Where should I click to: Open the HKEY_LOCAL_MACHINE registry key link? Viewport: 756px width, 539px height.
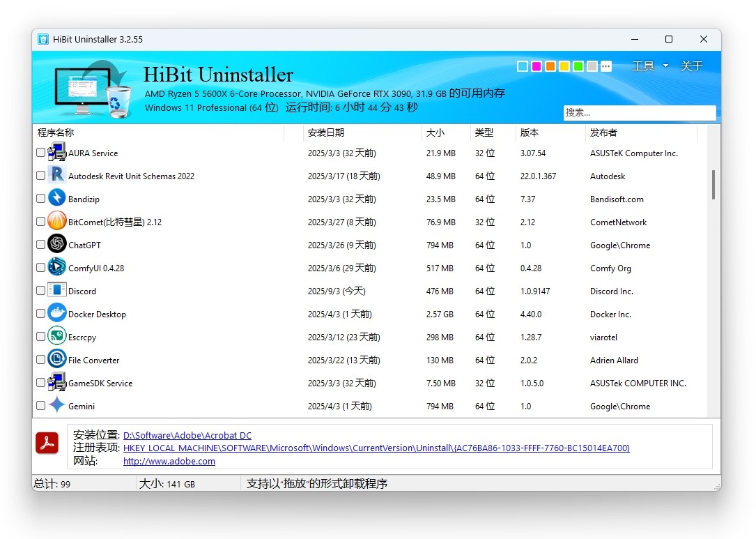click(376, 448)
